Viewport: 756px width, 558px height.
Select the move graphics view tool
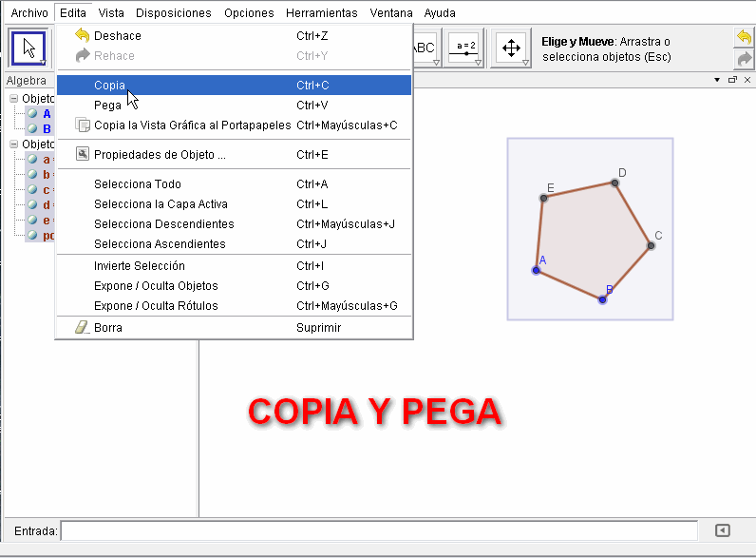pyautogui.click(x=511, y=48)
